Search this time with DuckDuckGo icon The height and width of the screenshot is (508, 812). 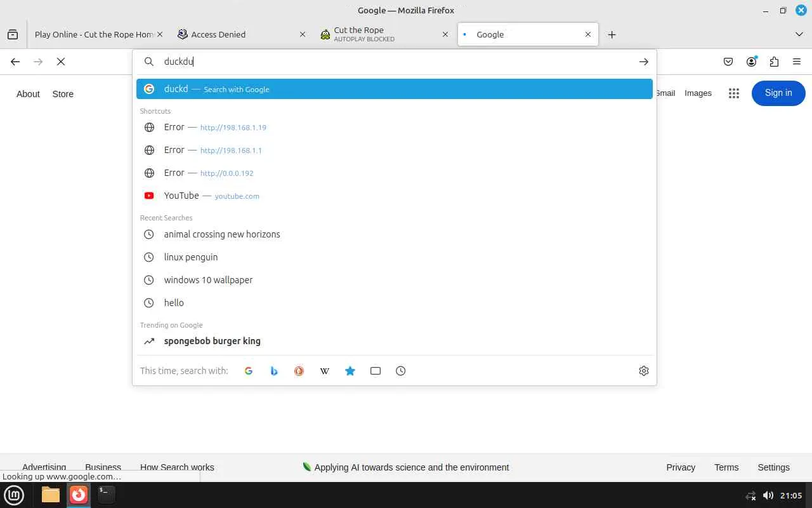[299, 371]
